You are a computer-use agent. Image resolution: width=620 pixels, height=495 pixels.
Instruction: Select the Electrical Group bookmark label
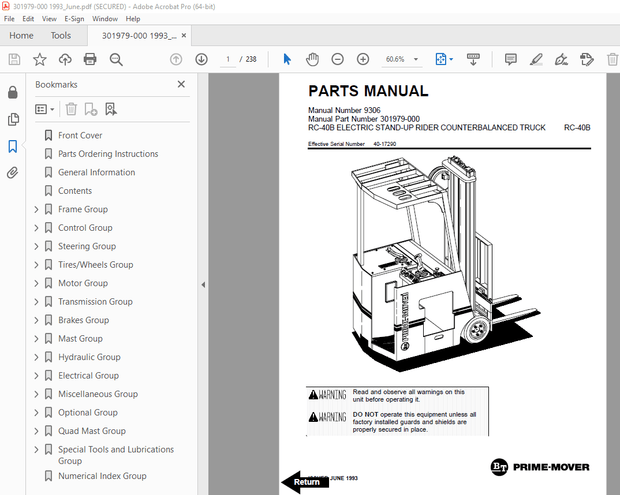coord(88,376)
